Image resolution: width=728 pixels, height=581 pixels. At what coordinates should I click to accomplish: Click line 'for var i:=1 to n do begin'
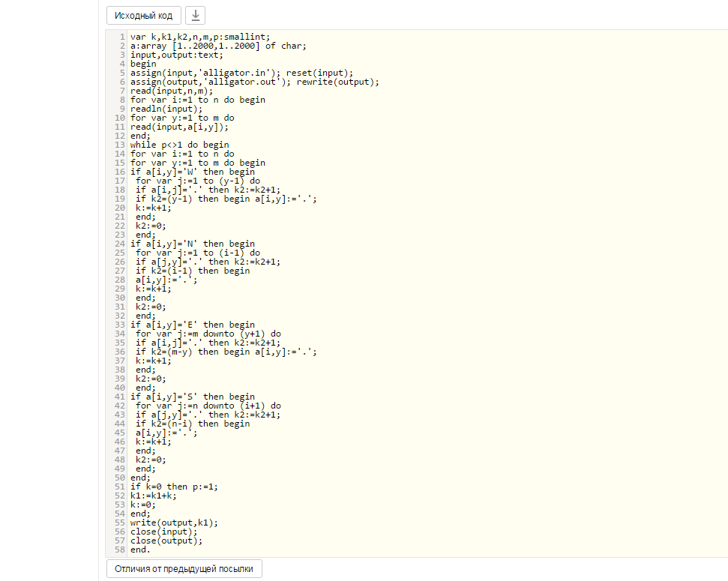pyautogui.click(x=198, y=100)
